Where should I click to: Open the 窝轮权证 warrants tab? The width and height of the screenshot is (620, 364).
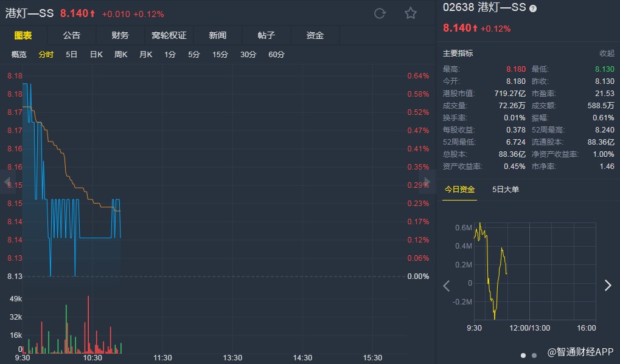click(169, 35)
